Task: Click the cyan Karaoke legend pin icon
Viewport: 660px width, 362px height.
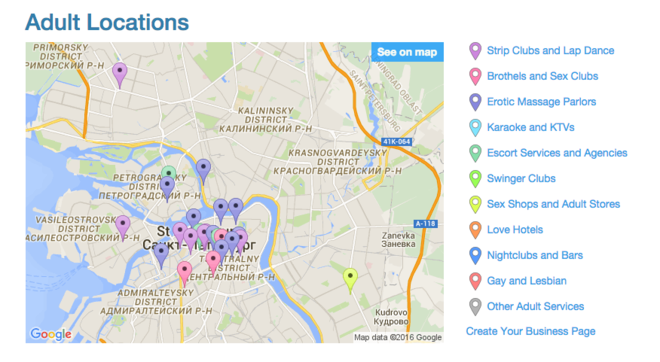Action: [475, 128]
